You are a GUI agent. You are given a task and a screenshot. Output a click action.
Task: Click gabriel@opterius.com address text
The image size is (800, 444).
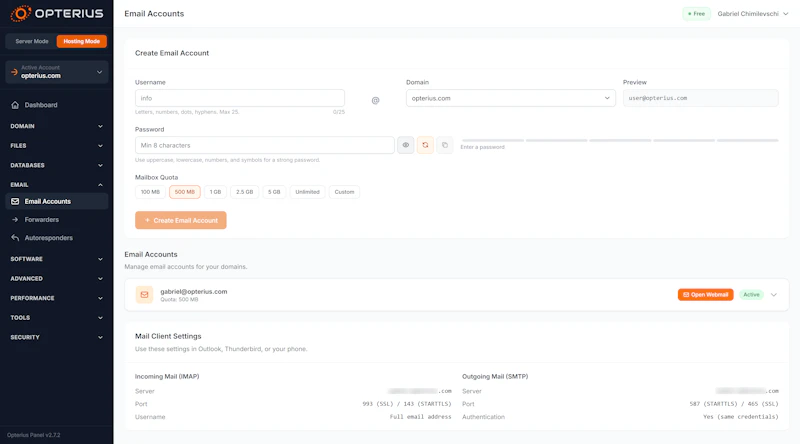point(194,291)
